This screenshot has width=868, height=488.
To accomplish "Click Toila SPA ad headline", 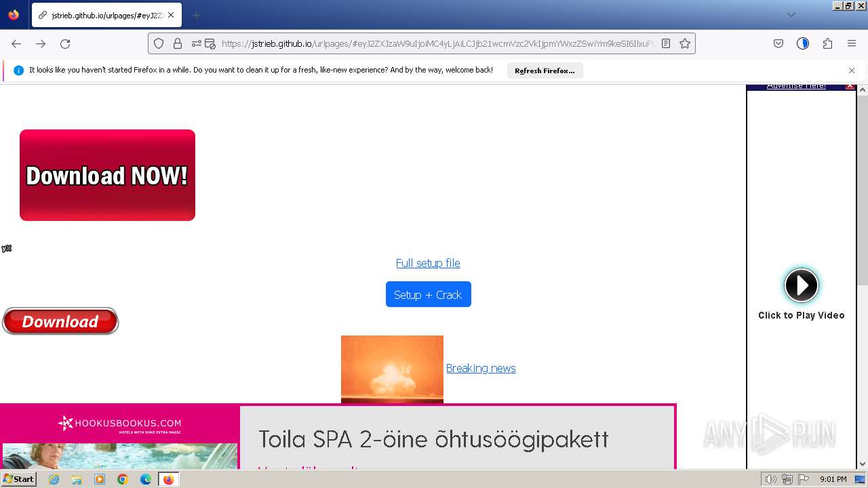I will click(433, 439).
